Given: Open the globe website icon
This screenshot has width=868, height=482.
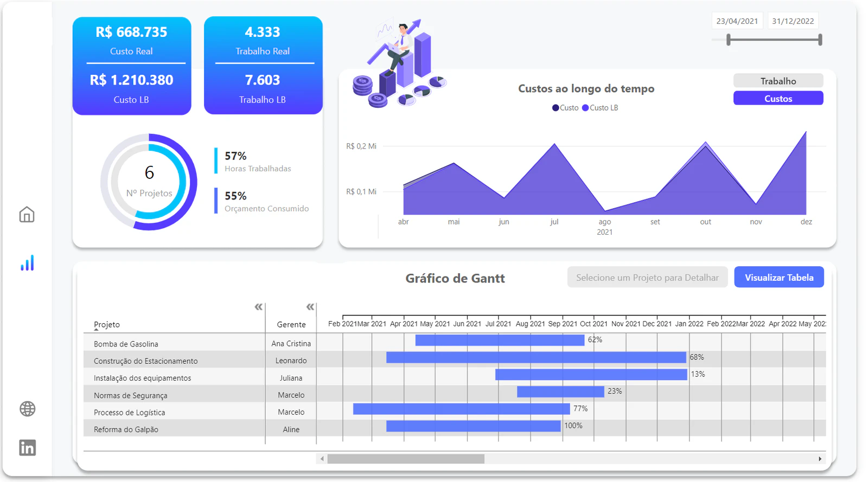Looking at the screenshot, I should (27, 409).
